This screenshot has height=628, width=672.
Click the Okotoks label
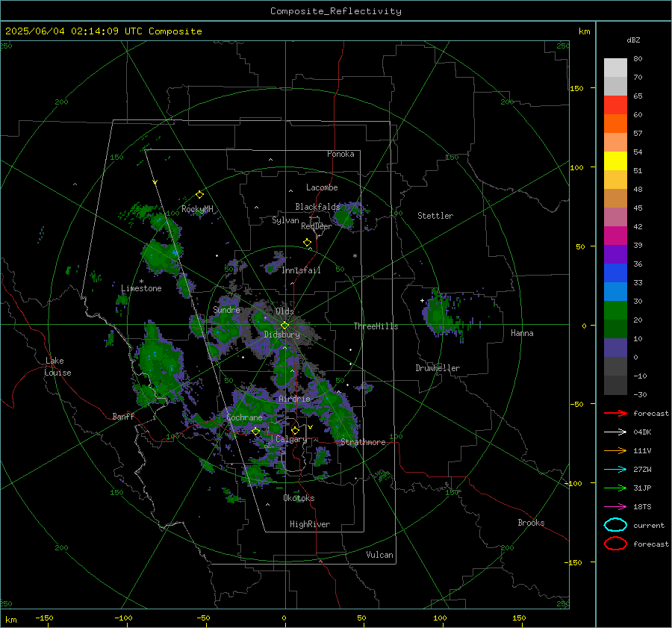coord(299,498)
